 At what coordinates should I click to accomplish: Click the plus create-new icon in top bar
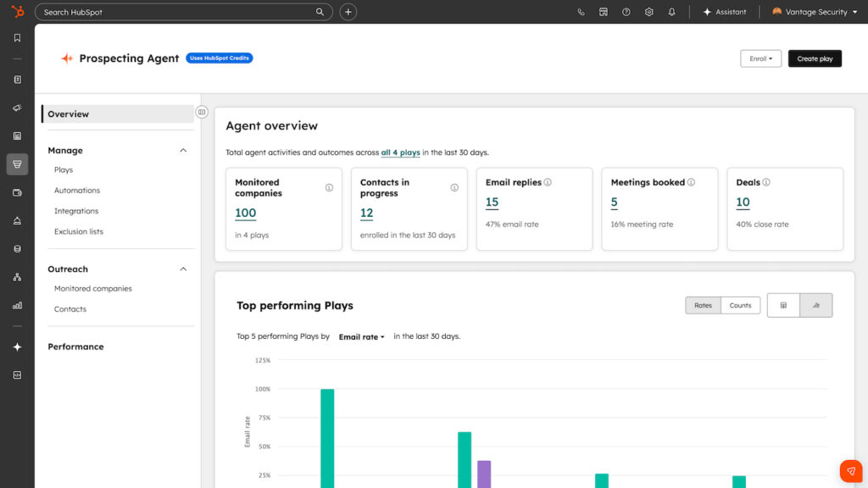(348, 12)
